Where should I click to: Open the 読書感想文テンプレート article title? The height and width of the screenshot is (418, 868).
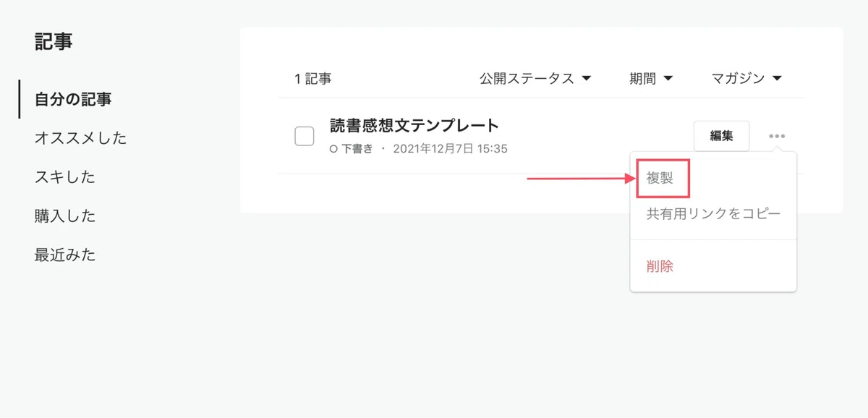(x=414, y=125)
